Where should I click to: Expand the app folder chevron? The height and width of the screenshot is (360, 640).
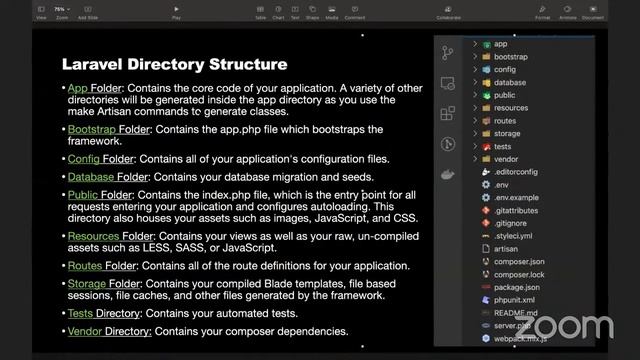click(x=475, y=44)
